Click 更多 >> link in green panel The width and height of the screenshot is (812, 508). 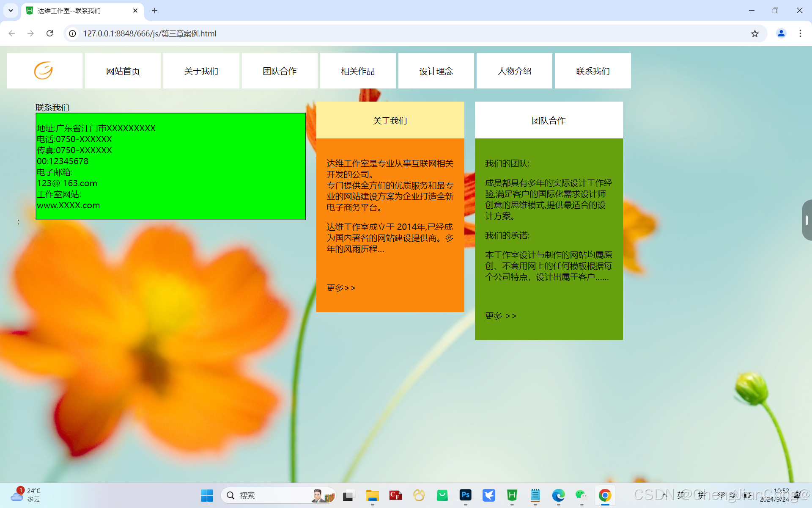click(501, 316)
